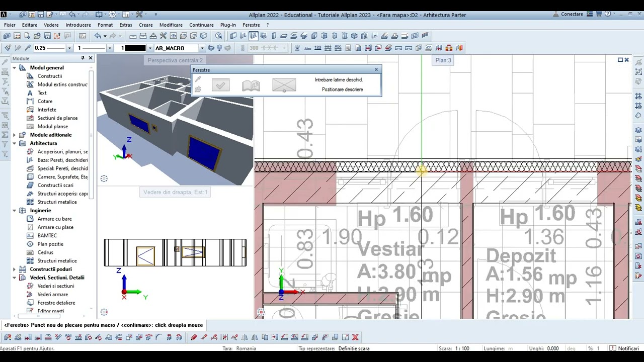The image size is (644, 362).
Task: Click the zoom/help magnifier toolbar icon
Action: coord(218,36)
